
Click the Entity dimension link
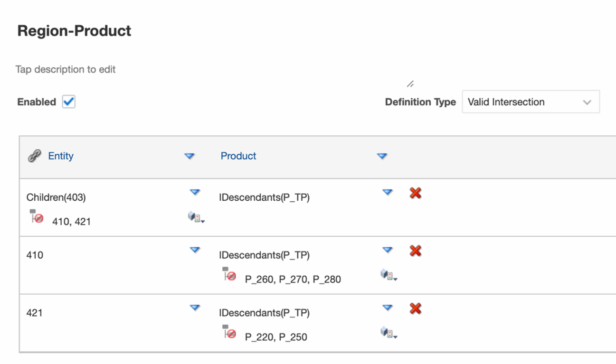[x=61, y=156]
